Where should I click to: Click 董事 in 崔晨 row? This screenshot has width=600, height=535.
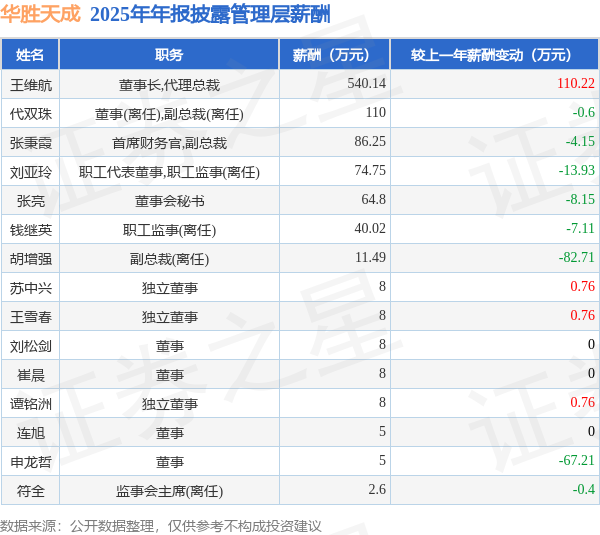point(169,375)
